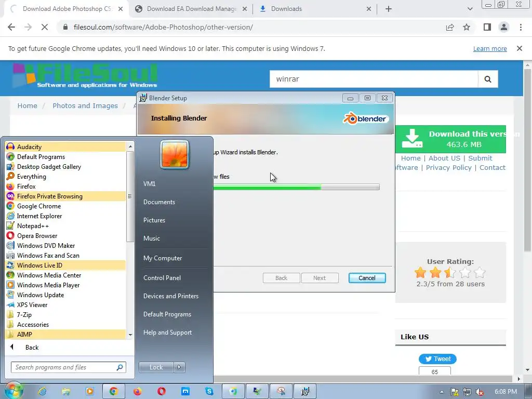Dismiss the Chrome update notification bar
The image size is (532, 399).
click(x=520, y=48)
